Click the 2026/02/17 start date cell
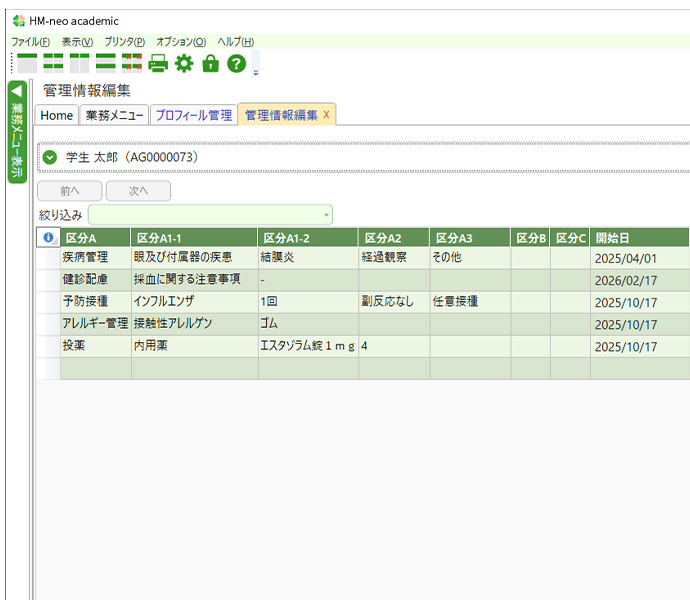Viewport: 690px width, 600px height. (x=640, y=280)
